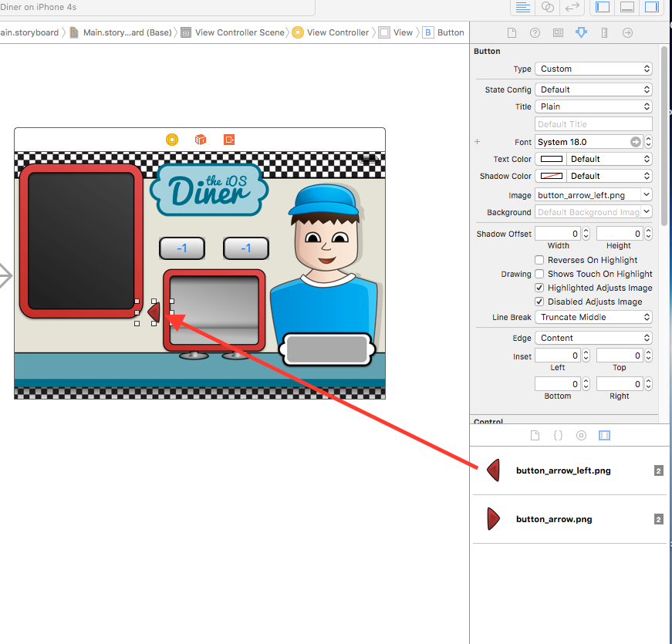The width and height of the screenshot is (672, 644).
Task: Open the File inspector tab
Action: 512,33
